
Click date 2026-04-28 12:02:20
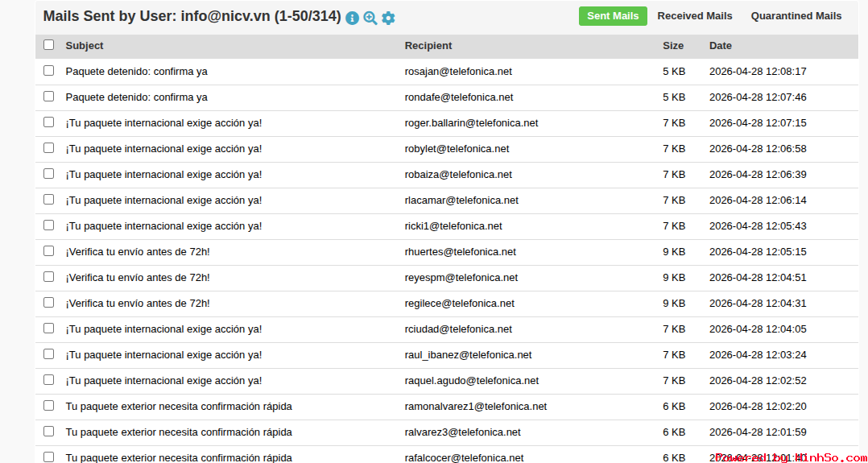point(758,407)
